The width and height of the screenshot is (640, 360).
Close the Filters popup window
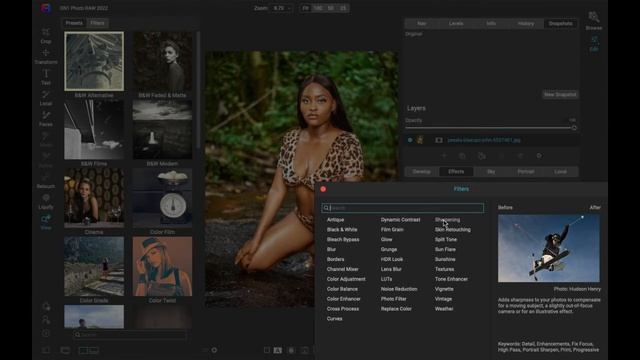pyautogui.click(x=323, y=189)
